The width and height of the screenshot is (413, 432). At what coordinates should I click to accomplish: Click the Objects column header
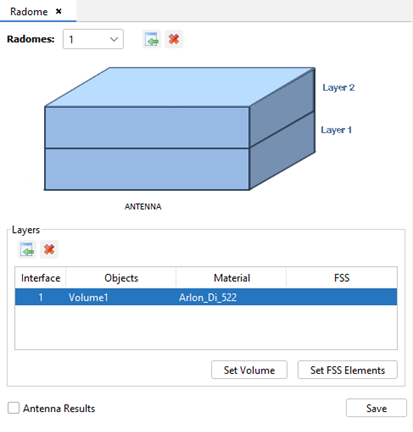[x=121, y=278]
